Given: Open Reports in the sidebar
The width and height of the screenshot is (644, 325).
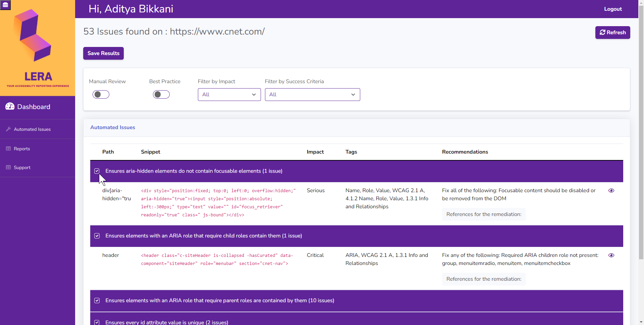Looking at the screenshot, I should [38, 149].
